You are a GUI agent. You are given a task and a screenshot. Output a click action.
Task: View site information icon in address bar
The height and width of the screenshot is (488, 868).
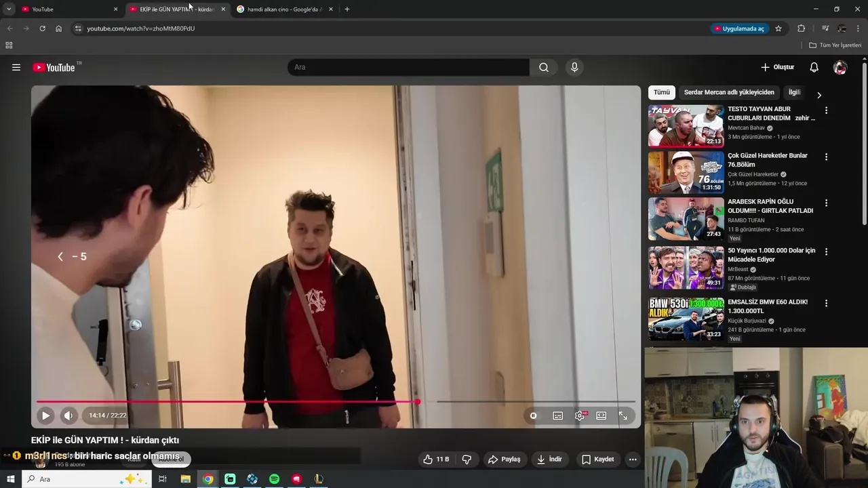(x=78, y=28)
